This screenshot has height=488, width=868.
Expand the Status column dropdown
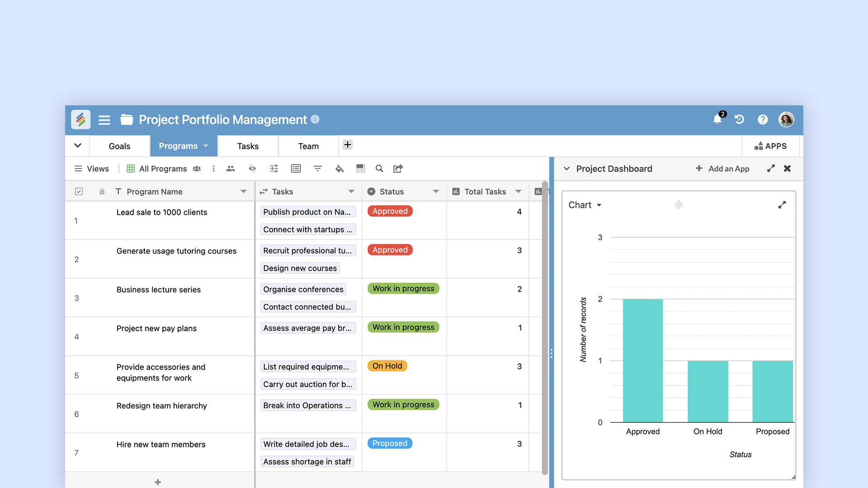point(438,191)
